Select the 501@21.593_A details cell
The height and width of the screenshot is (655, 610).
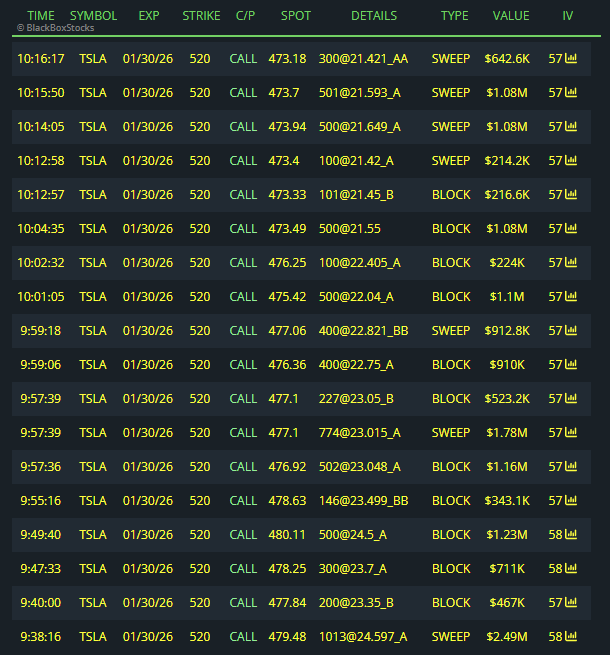[x=360, y=92]
